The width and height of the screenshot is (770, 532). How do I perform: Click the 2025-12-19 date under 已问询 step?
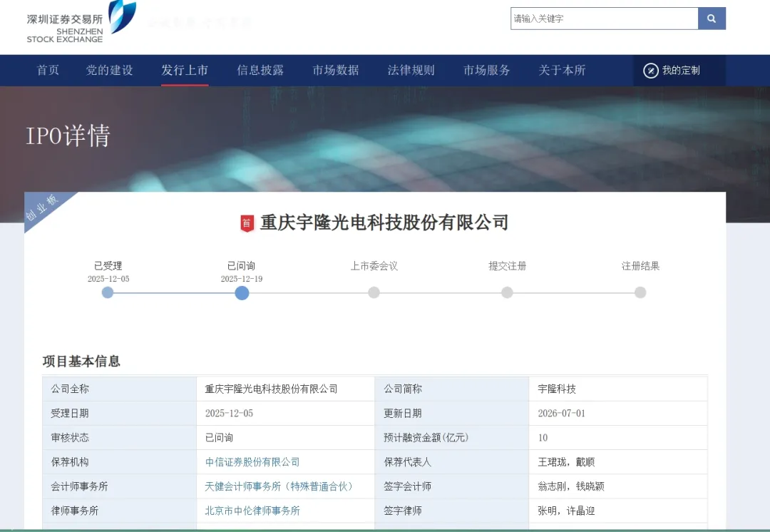[242, 279]
